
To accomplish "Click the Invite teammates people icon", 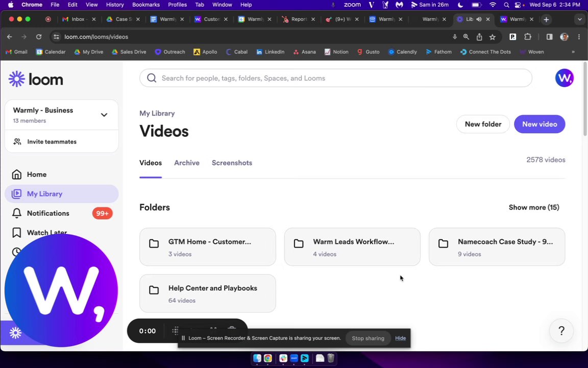I will point(17,142).
